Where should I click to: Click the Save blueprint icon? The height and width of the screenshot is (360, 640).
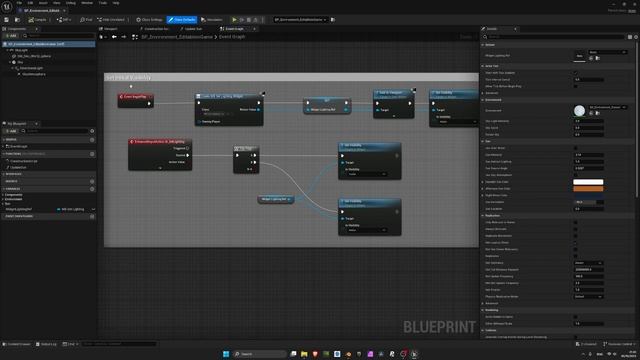pyautogui.click(x=7, y=20)
